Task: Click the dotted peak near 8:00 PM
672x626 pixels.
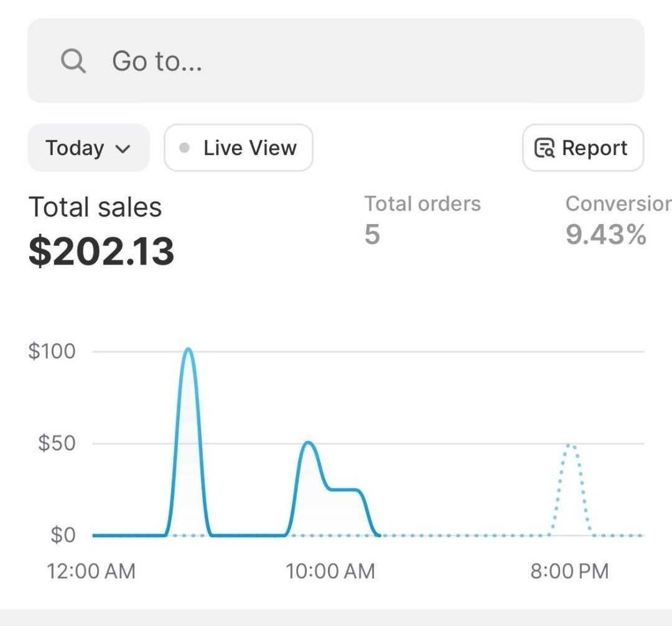Action: coord(571,446)
